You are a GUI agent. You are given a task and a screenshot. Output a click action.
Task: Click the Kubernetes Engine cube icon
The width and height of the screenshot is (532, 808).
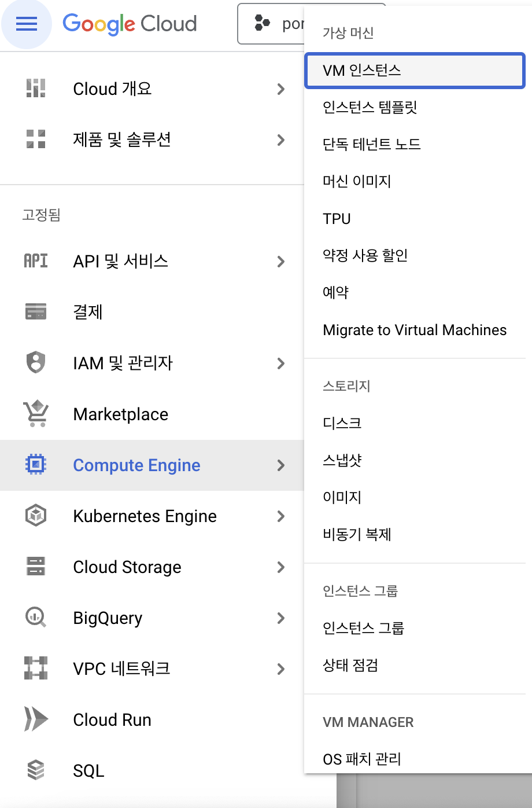coord(36,516)
